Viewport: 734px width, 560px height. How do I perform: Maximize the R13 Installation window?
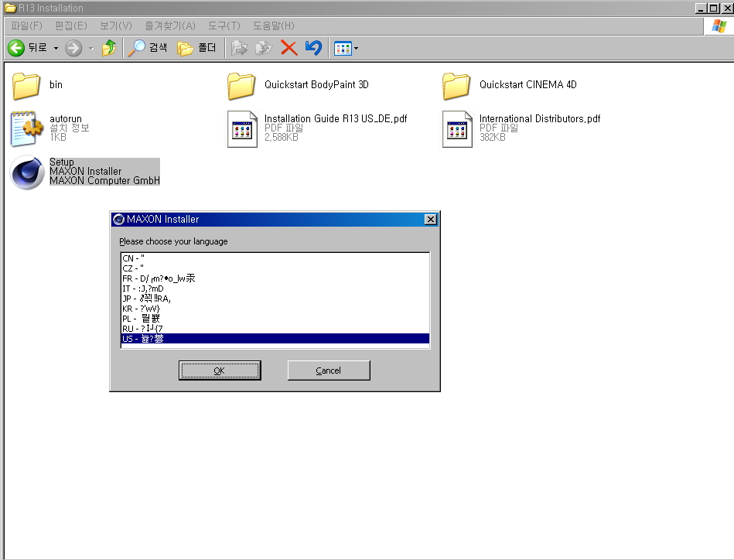(714, 8)
